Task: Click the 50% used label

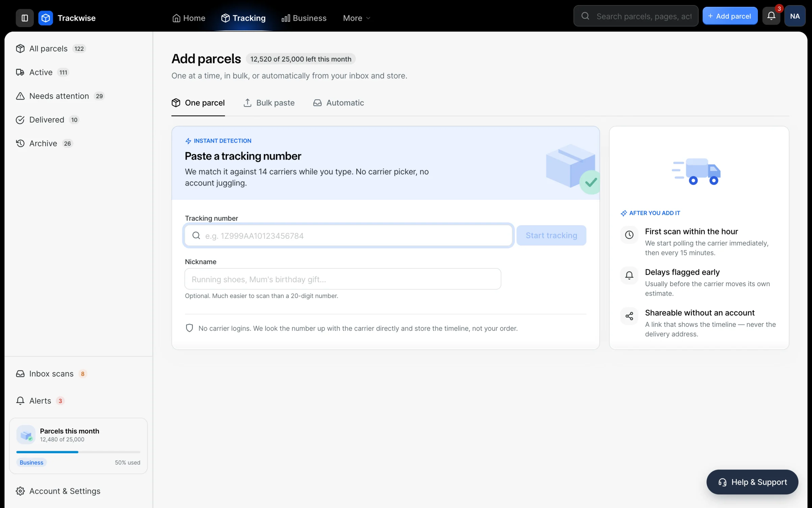Action: coord(128,462)
